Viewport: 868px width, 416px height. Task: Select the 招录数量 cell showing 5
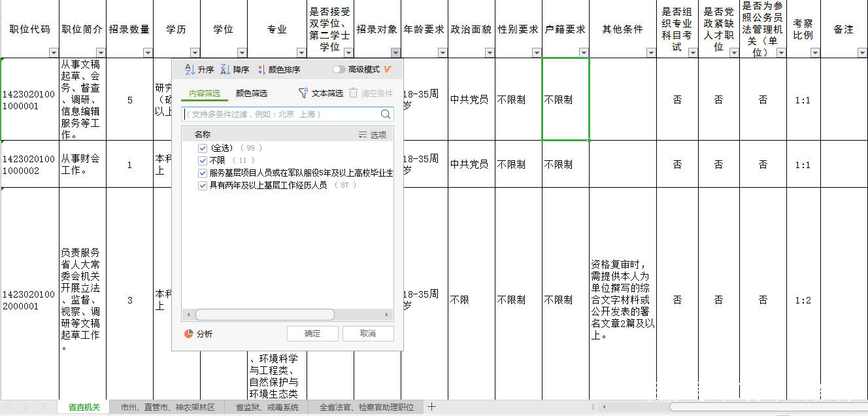click(129, 99)
